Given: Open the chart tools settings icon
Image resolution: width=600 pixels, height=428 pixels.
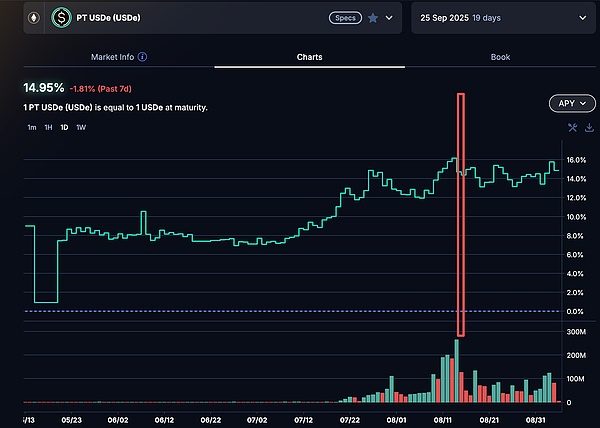Looking at the screenshot, I should 572,127.
